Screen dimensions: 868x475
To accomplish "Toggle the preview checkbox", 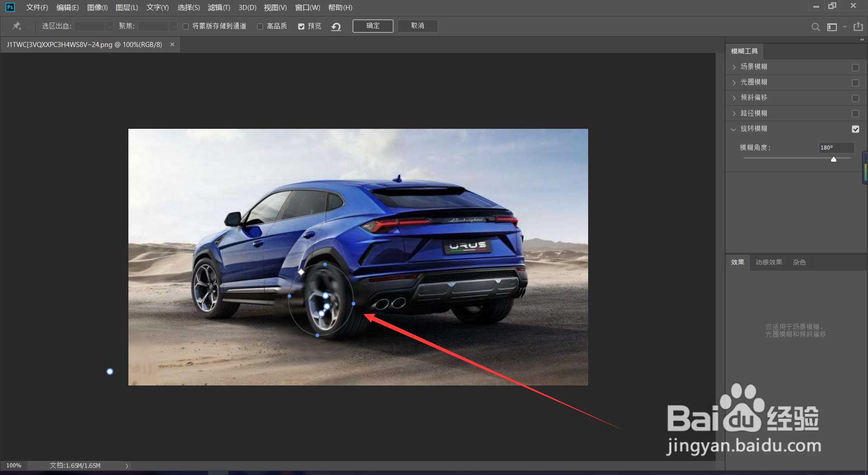I will click(x=301, y=27).
